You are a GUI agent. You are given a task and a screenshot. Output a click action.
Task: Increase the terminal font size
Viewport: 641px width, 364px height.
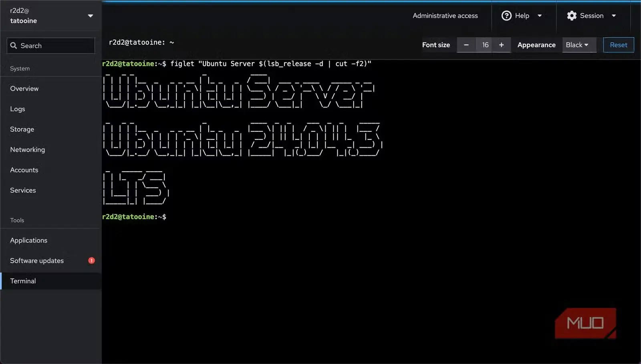click(501, 45)
